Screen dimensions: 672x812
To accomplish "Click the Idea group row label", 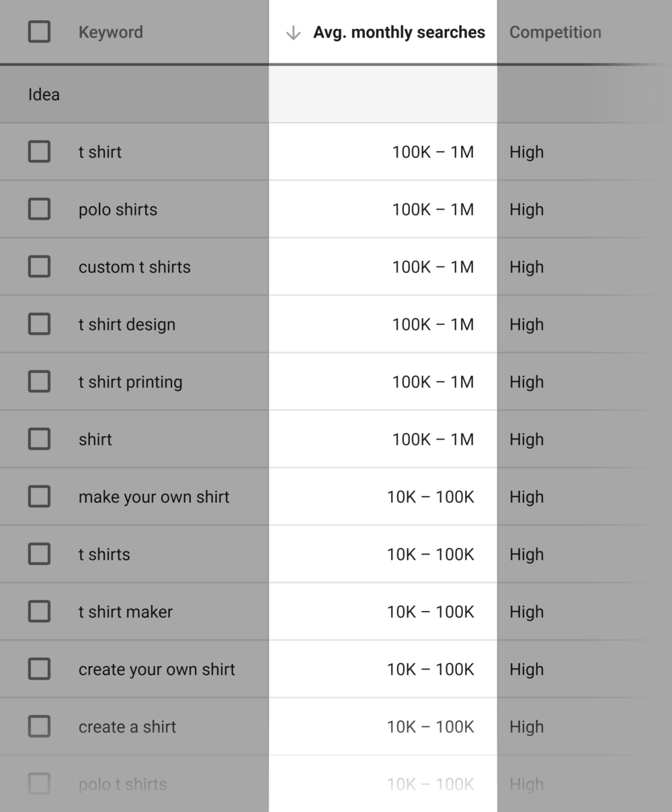I will (44, 95).
